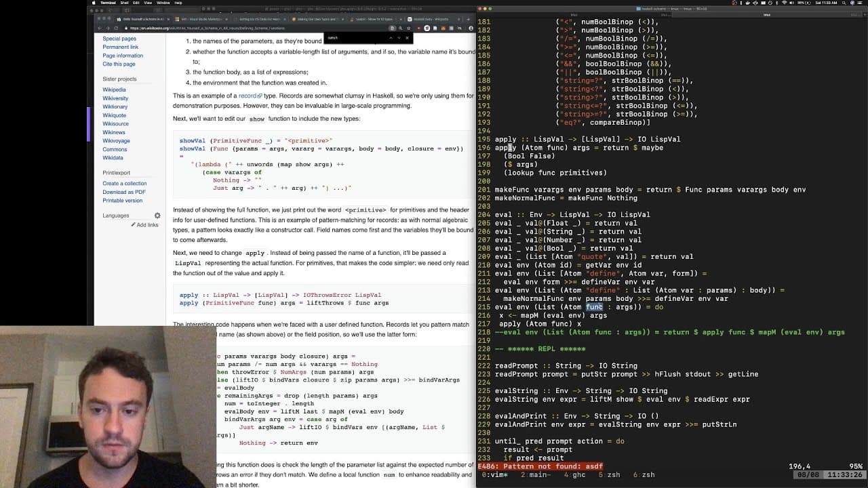Open the Window menu in menu bar
The height and width of the screenshot is (488, 868).
pos(163,3)
